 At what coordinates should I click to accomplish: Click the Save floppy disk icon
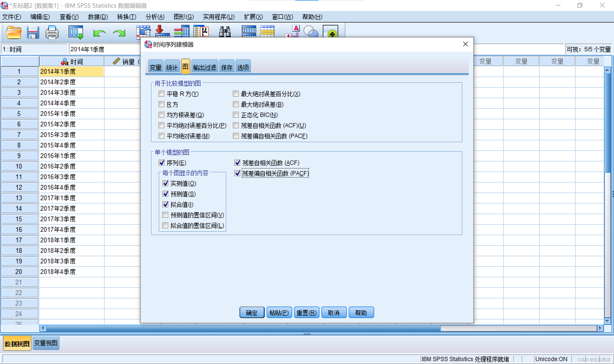(33, 32)
